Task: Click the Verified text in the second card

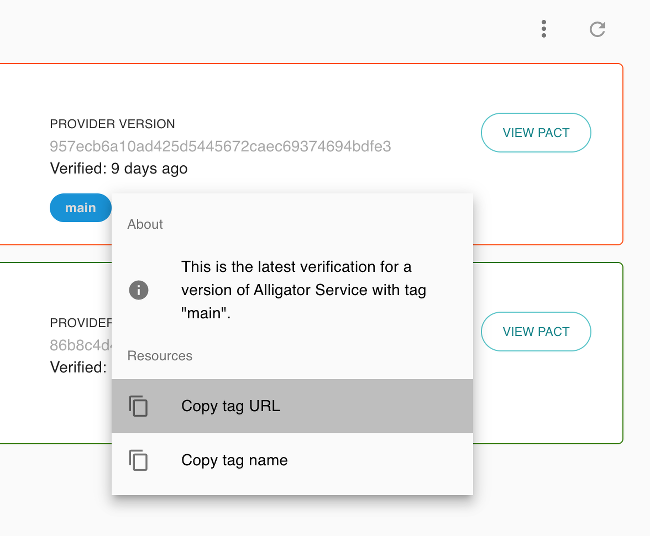Action: [78, 367]
